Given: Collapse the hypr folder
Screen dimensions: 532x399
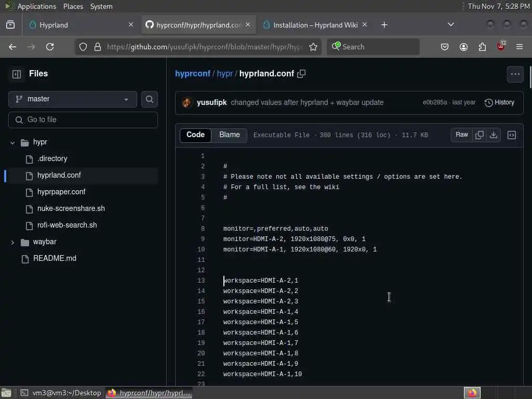Looking at the screenshot, I should pyautogui.click(x=12, y=142).
